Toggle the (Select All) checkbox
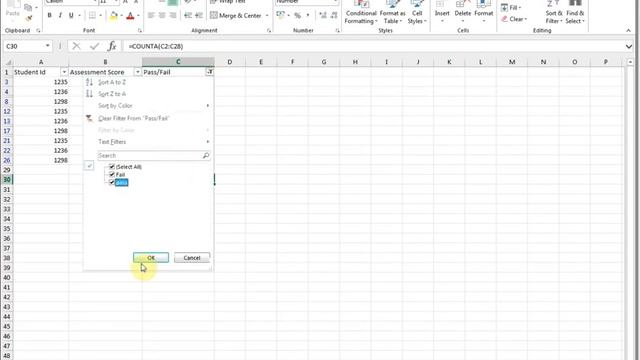The height and width of the screenshot is (360, 640). (x=112, y=167)
